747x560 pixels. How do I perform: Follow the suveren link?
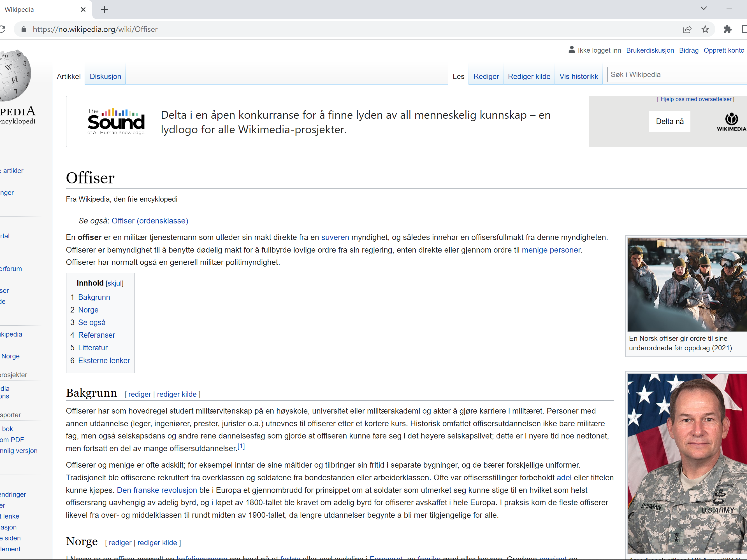coord(335,237)
